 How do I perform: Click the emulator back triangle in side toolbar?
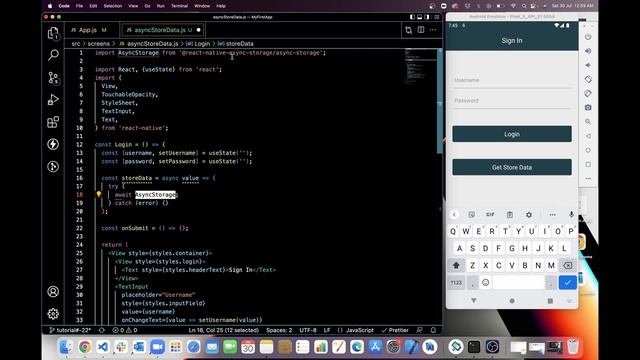[x=588, y=136]
